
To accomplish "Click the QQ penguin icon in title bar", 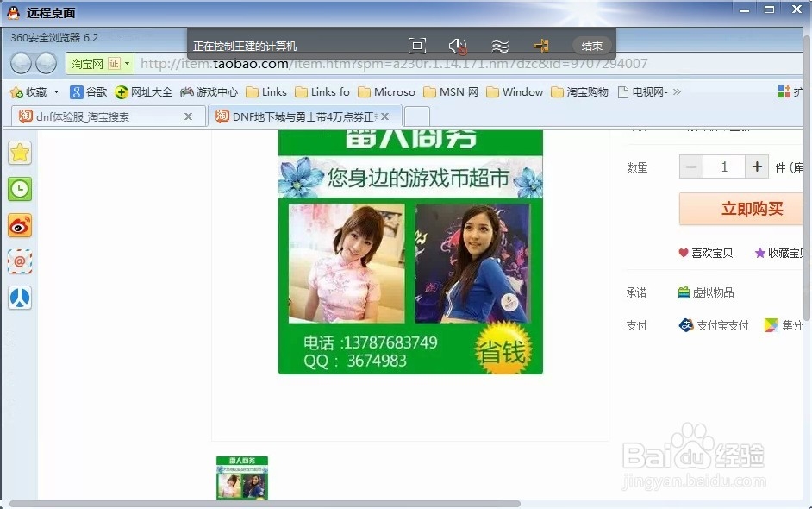I will (14, 12).
